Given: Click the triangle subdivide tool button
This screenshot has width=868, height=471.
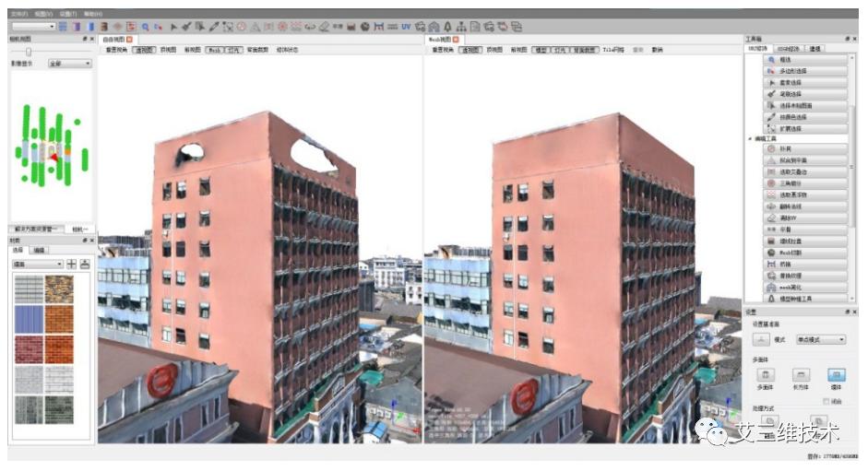Looking at the screenshot, I should [x=805, y=183].
